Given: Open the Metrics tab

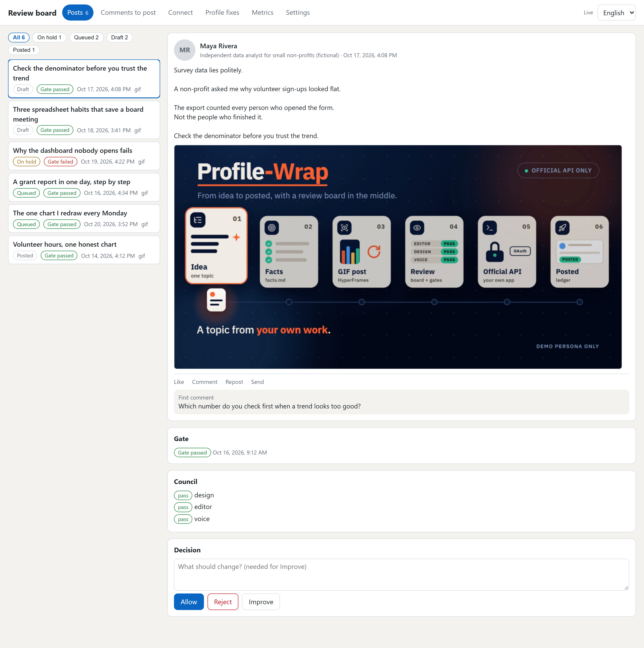Looking at the screenshot, I should tap(263, 13).
